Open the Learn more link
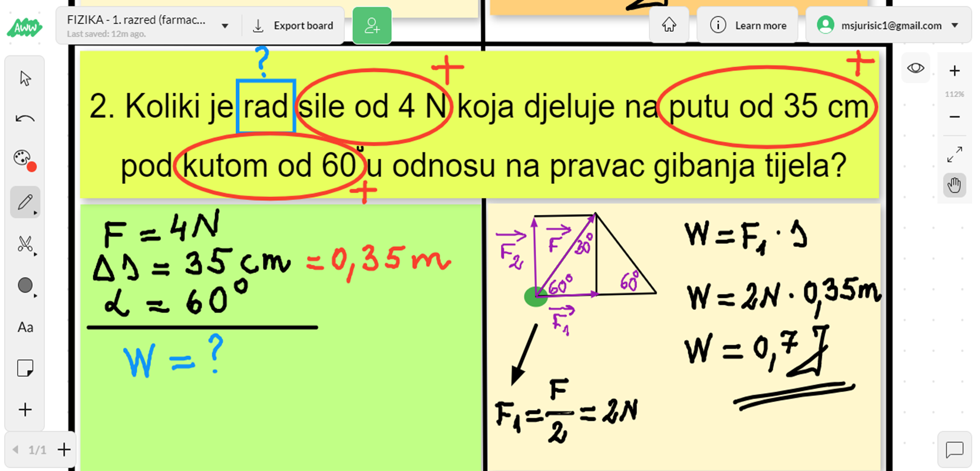Image resolution: width=980 pixels, height=471 pixels. 747,25
